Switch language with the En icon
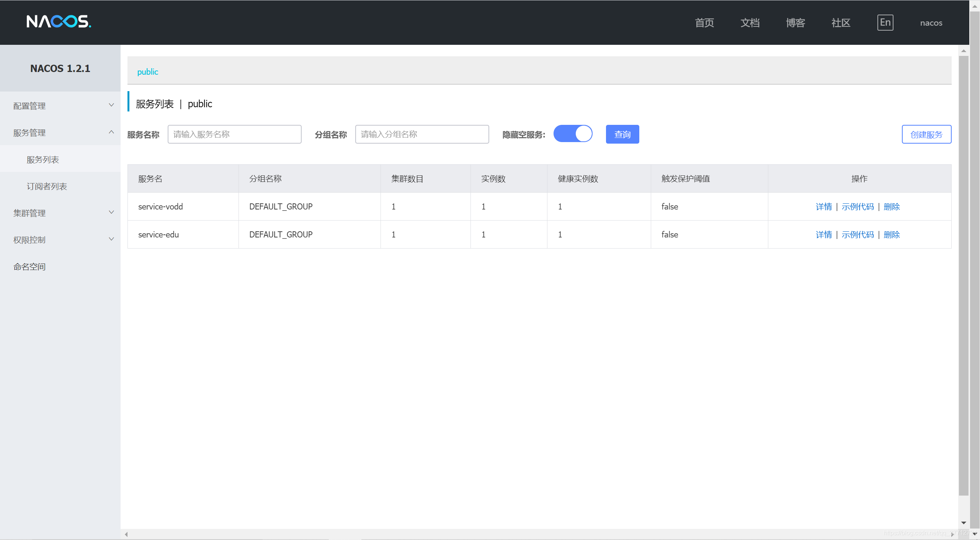The image size is (980, 540). 885,23
